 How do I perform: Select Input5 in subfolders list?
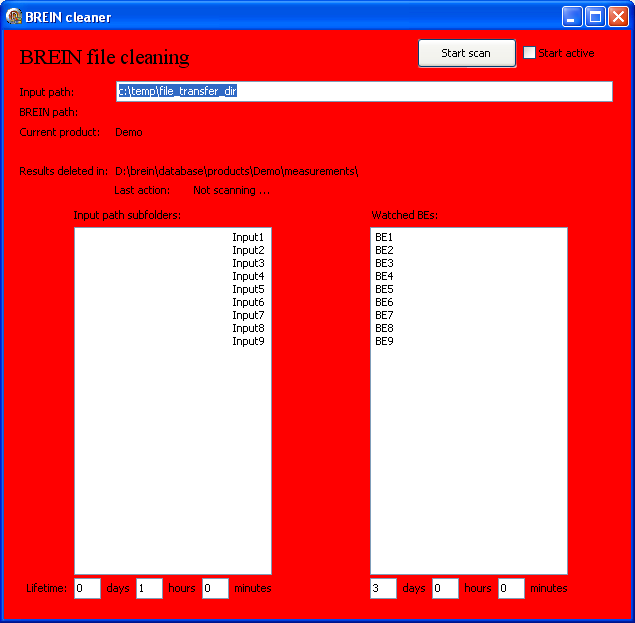tap(248, 289)
